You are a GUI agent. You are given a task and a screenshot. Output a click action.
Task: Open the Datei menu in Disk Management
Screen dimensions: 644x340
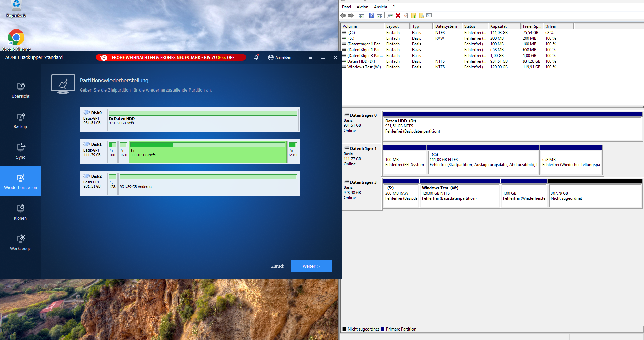[346, 7]
